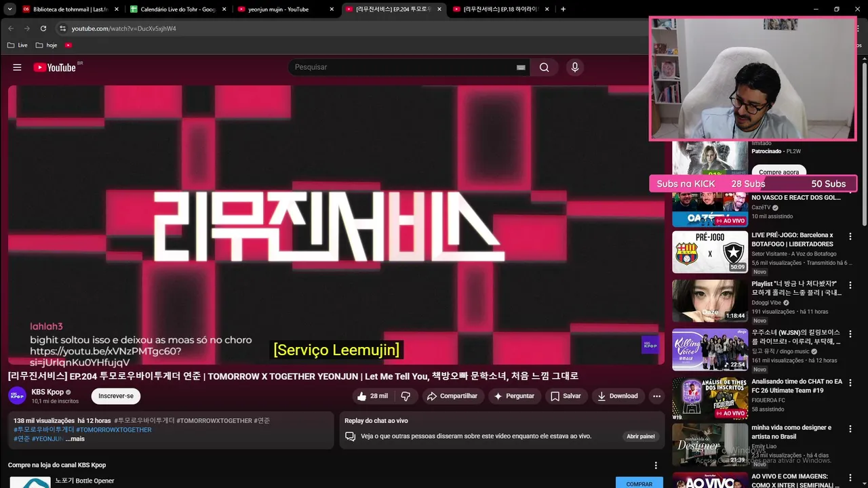Viewport: 868px width, 488px height.
Task: Expand the description with ...mais
Action: [75, 439]
